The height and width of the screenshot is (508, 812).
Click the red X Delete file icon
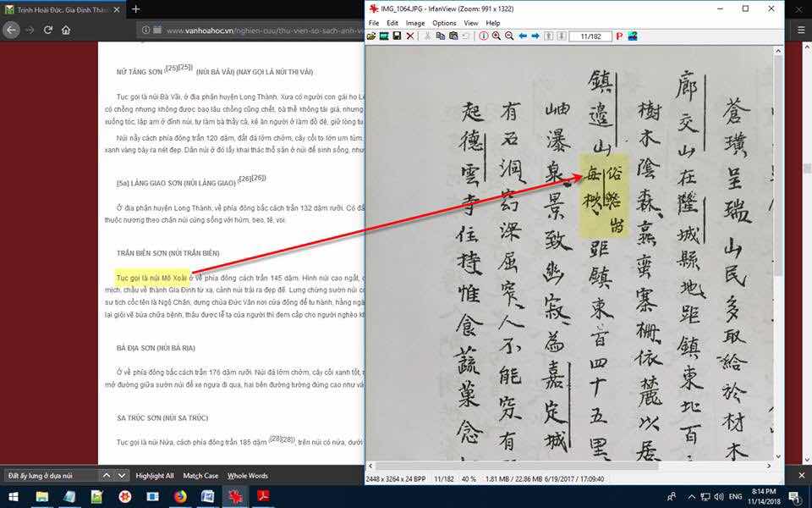410,36
